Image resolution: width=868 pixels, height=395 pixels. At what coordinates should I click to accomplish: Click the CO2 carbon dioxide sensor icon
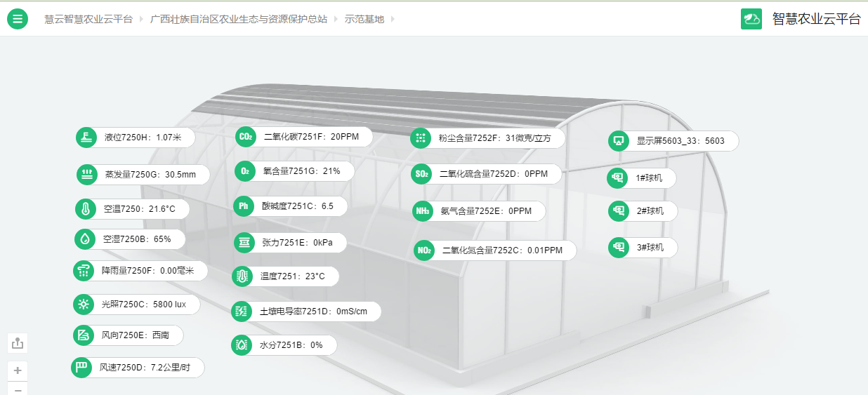(245, 137)
